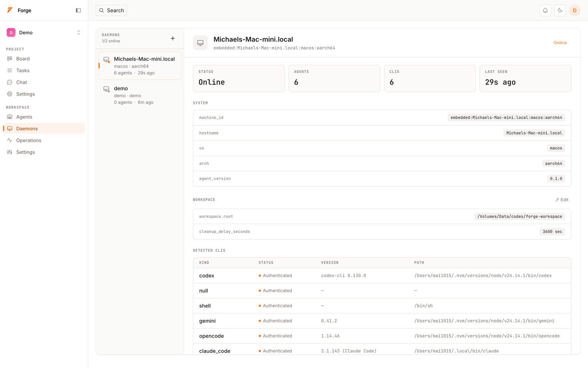Open the Operations page

click(x=44, y=140)
